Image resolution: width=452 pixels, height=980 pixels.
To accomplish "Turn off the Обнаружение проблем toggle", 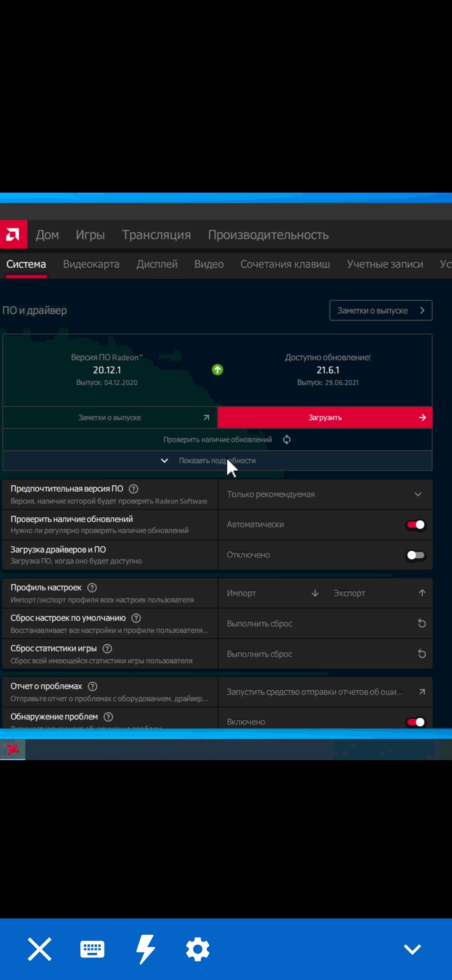I will (416, 722).
